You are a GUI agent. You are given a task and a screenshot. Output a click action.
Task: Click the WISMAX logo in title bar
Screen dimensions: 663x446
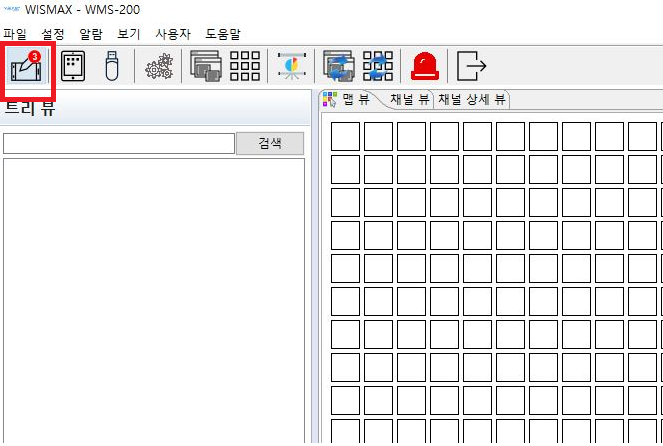point(11,8)
